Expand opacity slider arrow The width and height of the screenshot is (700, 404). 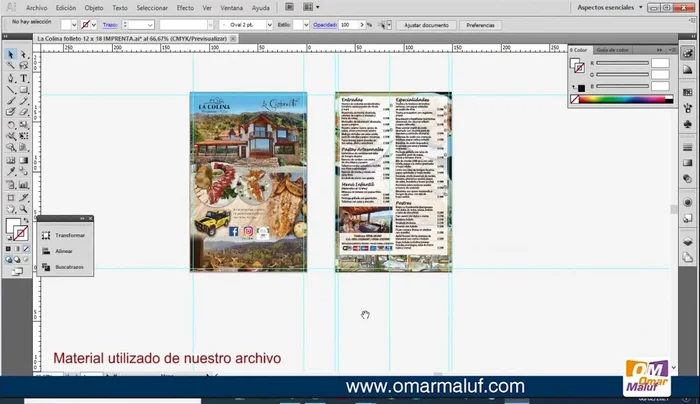tap(362, 25)
